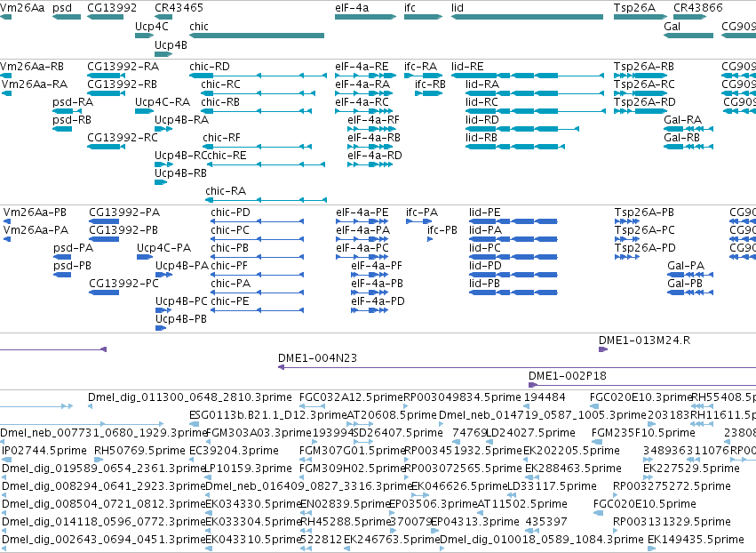Click the lid-RB transcript label

click(x=481, y=138)
